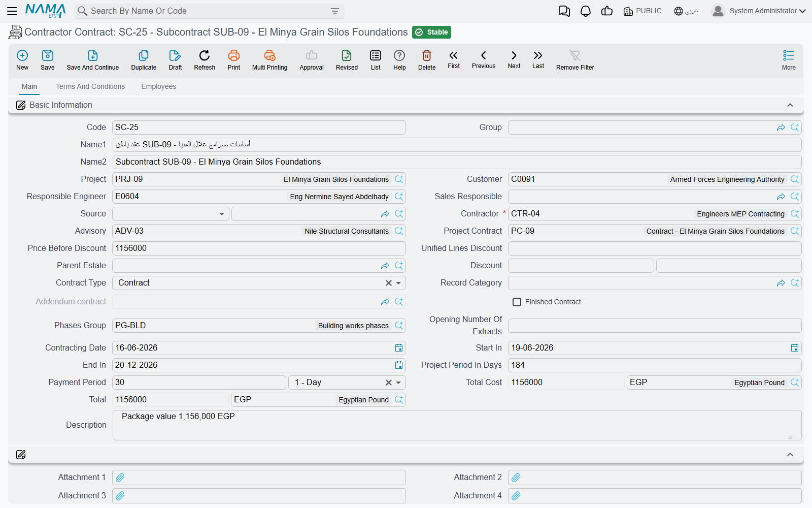Toggle Finished Contract checkbox
812x508 pixels.
(x=517, y=302)
